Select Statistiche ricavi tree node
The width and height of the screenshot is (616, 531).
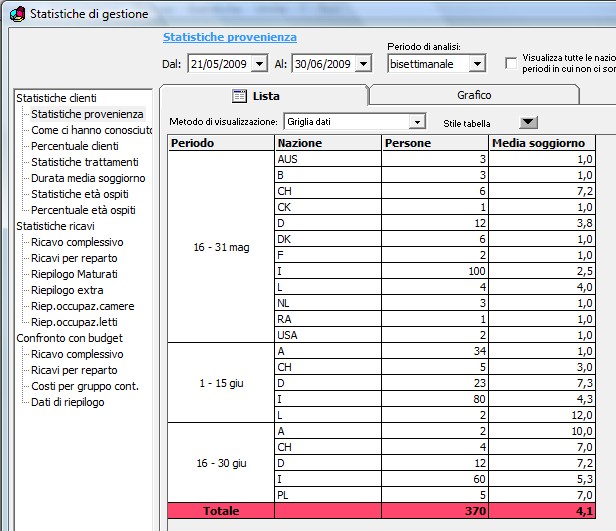[55, 226]
